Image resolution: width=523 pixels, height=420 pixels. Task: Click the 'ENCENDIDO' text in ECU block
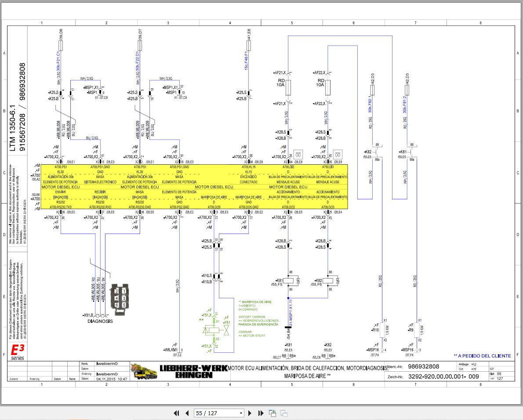tap(248, 177)
